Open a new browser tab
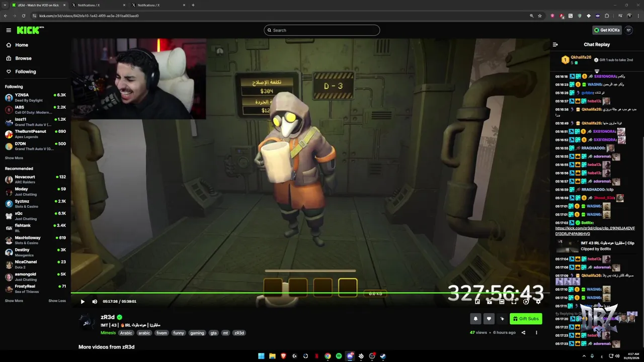Viewport: 644px width, 362px height. click(x=193, y=5)
